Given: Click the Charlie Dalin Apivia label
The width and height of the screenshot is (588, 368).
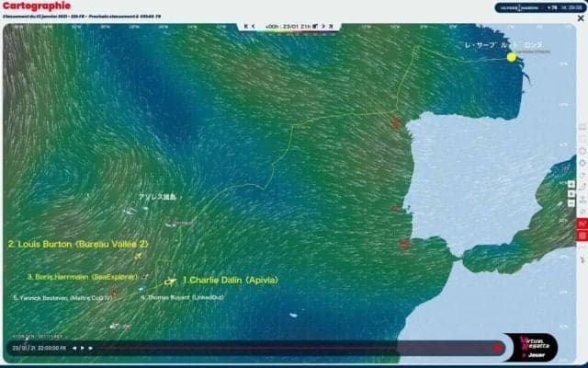Looking at the screenshot, I should click(231, 280).
